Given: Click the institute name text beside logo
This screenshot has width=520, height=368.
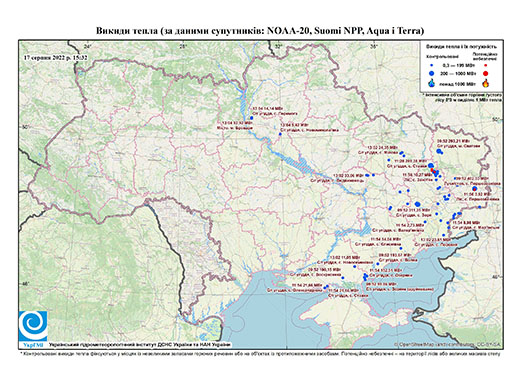Looking at the screenshot, I should point(139,344).
